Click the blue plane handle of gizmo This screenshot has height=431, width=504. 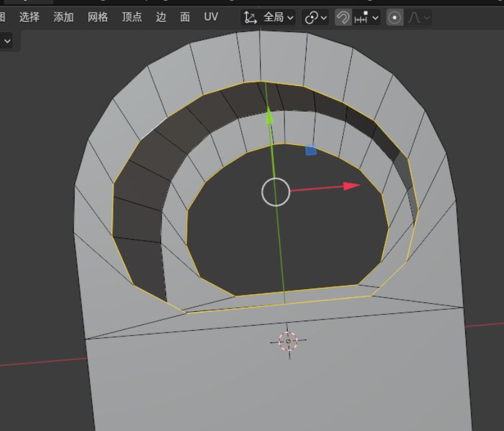[x=311, y=150]
